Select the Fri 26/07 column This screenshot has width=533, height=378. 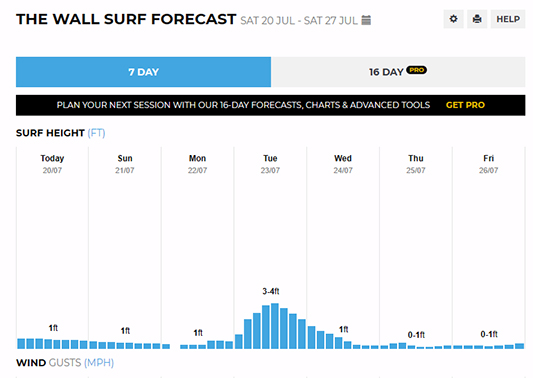tap(488, 248)
